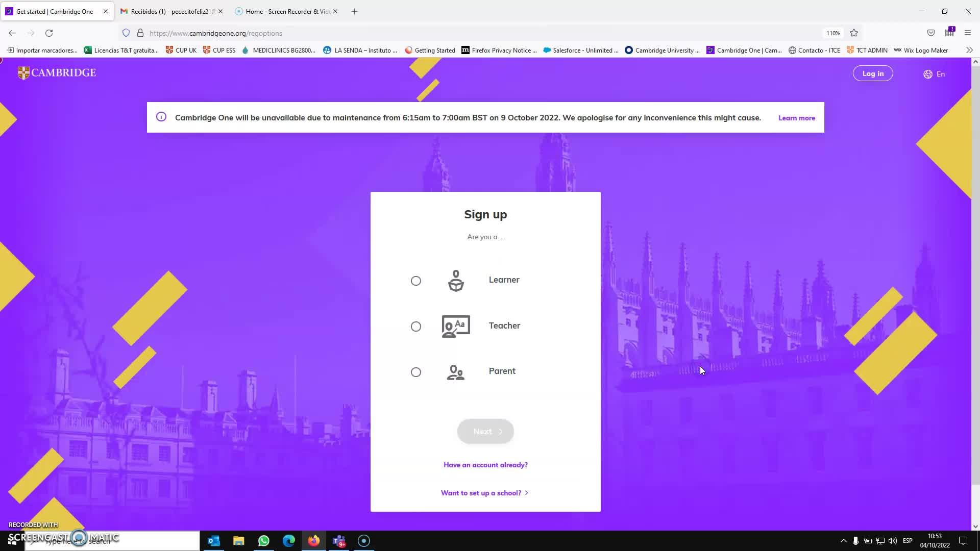
Task: Open the language globe selector En
Action: tap(934, 74)
